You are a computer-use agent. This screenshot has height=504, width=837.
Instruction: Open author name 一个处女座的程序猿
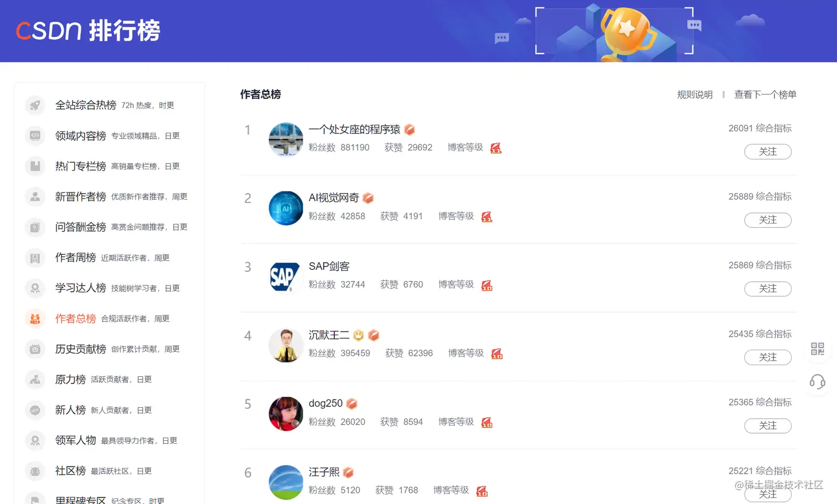coord(354,129)
